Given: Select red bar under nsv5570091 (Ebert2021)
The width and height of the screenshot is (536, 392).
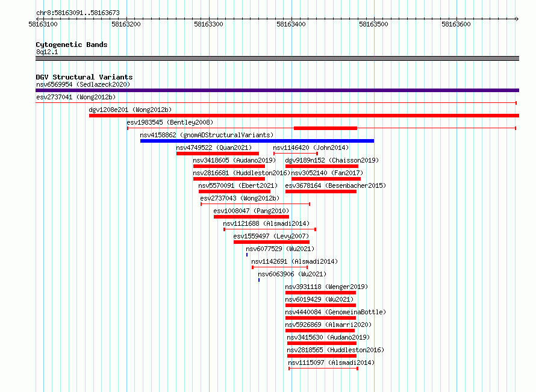Looking at the screenshot, I should click(x=234, y=191).
